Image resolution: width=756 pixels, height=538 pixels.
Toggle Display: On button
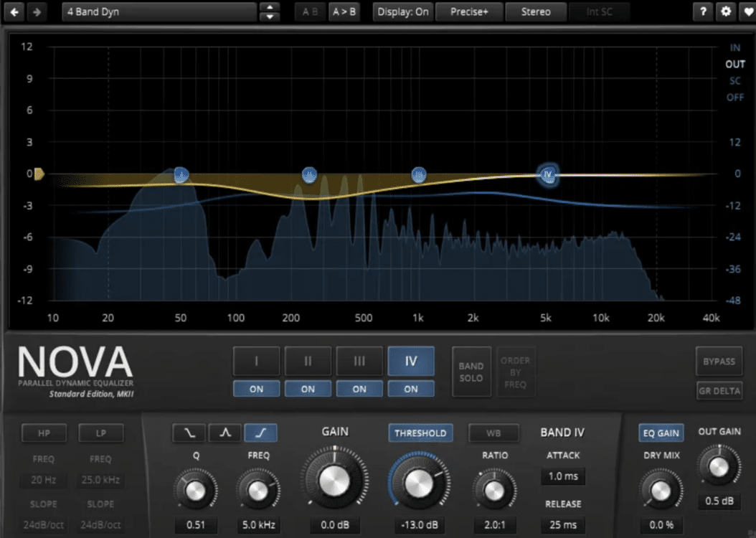tap(403, 12)
